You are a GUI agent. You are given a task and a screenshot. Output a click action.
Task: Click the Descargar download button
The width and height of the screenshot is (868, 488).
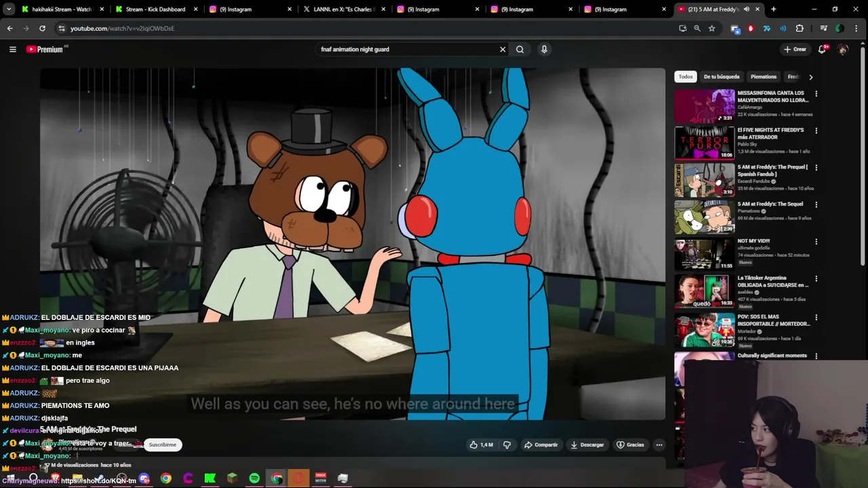(587, 445)
